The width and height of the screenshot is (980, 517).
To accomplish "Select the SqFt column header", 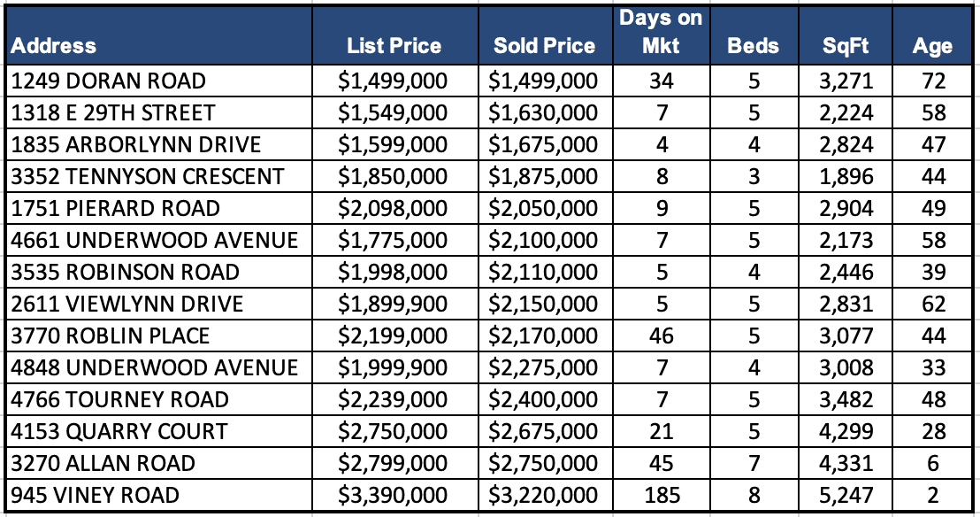I will (x=846, y=46).
